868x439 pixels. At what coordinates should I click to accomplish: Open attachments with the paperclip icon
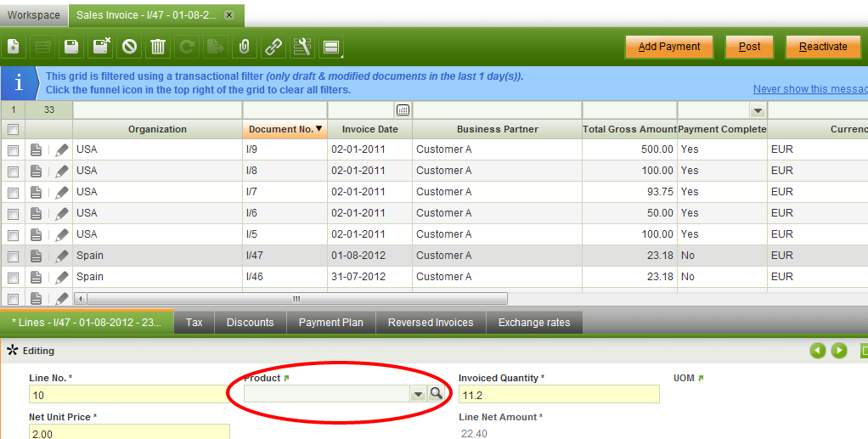pyautogui.click(x=245, y=47)
